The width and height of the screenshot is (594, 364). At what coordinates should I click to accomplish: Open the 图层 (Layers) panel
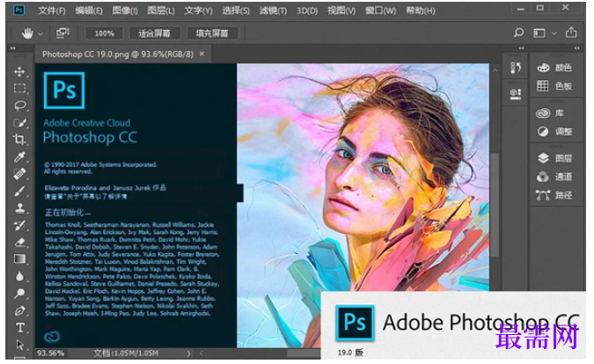[554, 158]
